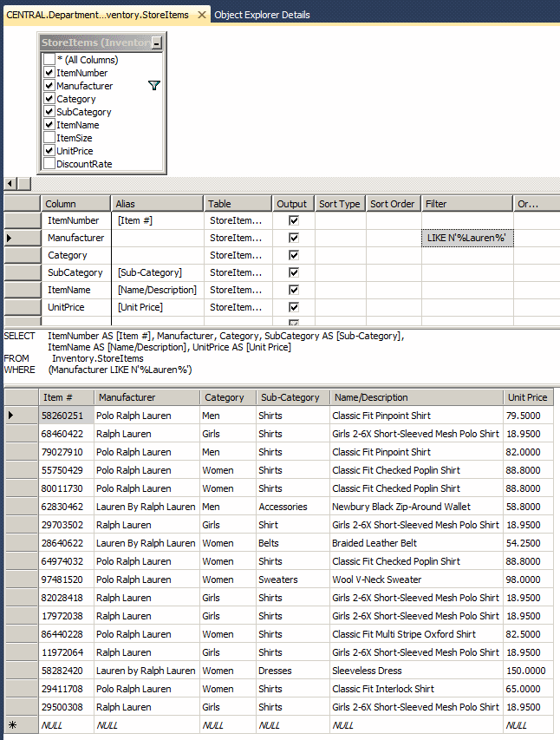Screen dimensions: 560x740
Task: Click the Sort Type column header
Action: tap(340, 204)
